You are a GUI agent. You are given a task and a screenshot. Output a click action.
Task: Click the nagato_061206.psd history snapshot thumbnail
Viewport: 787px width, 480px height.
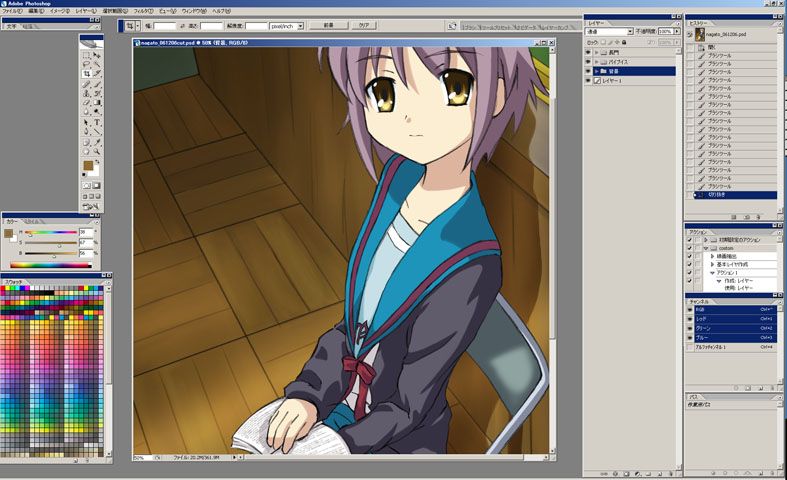tap(700, 34)
